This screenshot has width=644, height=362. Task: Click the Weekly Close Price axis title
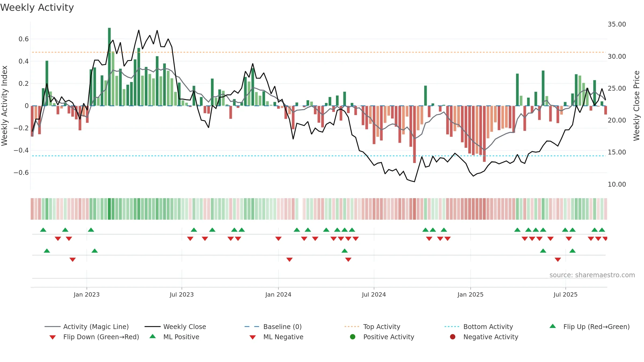[x=636, y=106]
